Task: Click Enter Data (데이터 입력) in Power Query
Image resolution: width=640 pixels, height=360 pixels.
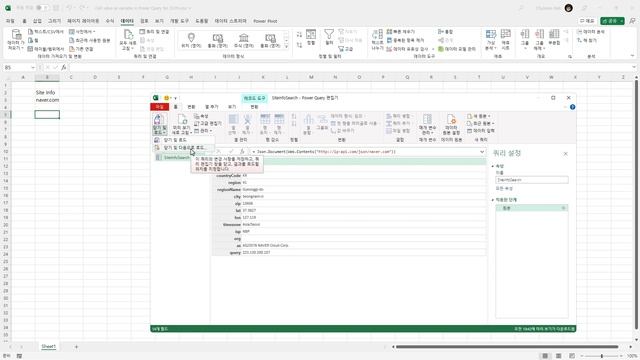Action: coord(481,131)
